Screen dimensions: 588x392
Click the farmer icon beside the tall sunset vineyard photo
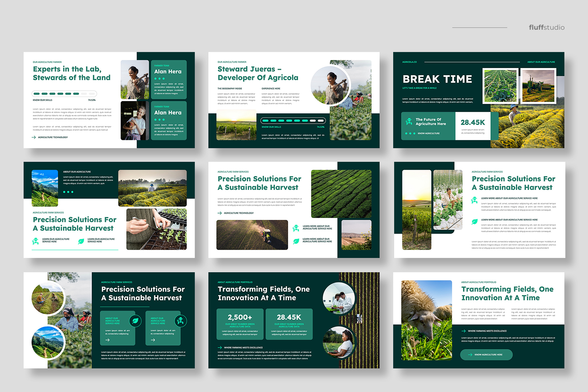tap(474, 200)
